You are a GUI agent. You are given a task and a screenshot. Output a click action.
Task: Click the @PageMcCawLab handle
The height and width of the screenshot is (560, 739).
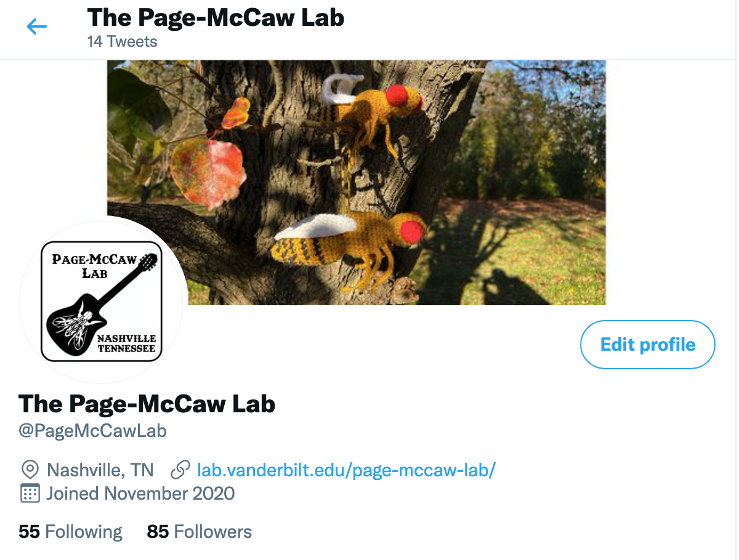[x=93, y=431]
